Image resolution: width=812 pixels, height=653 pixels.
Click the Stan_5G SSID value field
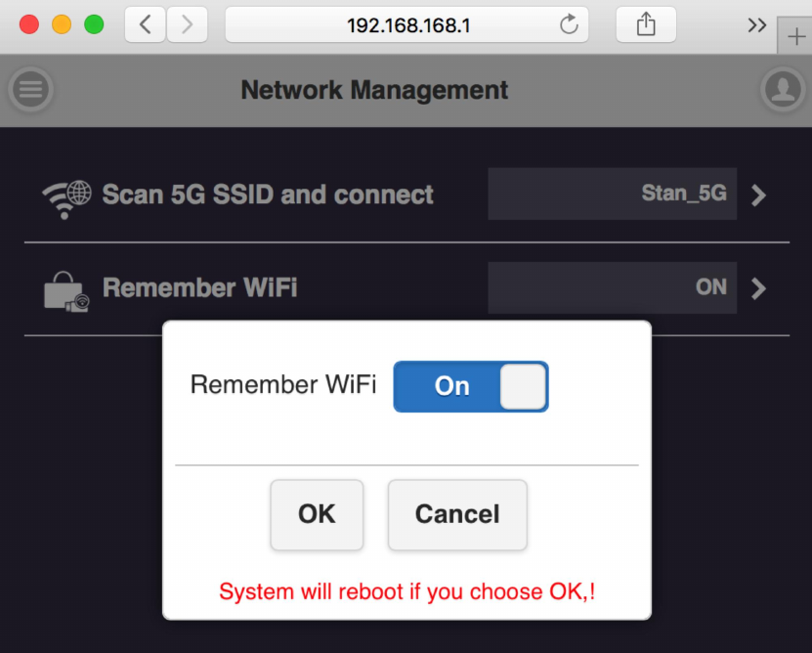click(x=613, y=194)
